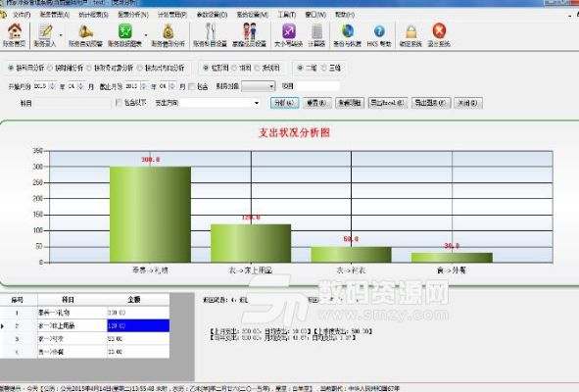The height and width of the screenshot is (392, 579).
Task: Select the 二维 (2D) radio button
Action: point(300,68)
